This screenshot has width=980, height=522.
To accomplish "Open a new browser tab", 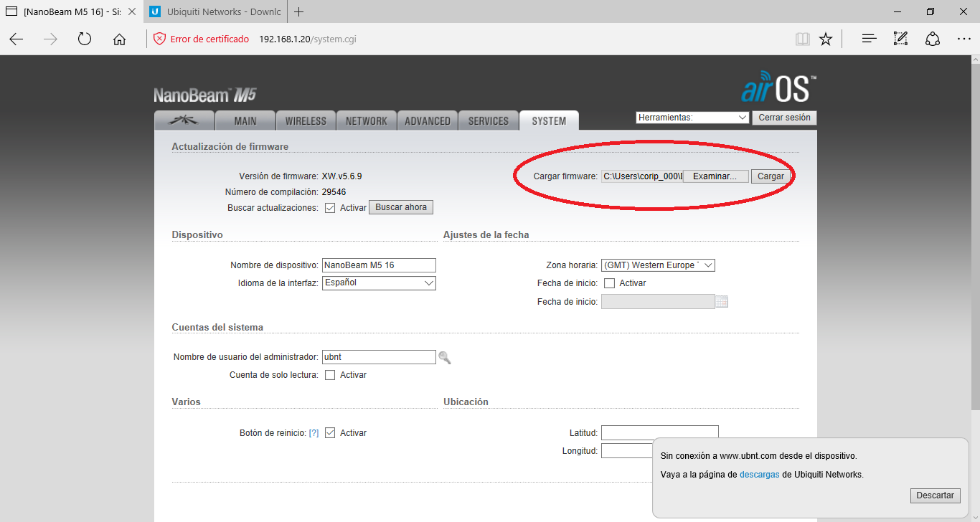I will pos(299,11).
